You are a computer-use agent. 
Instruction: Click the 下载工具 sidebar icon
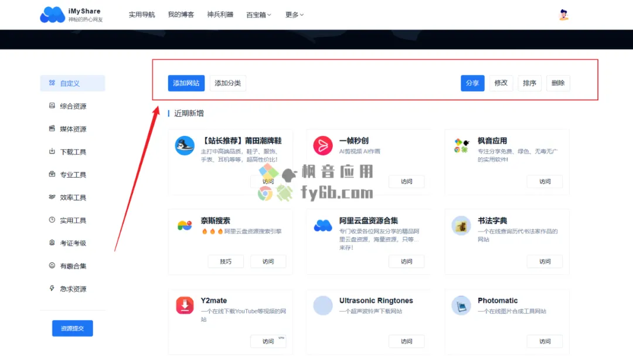pyautogui.click(x=52, y=151)
